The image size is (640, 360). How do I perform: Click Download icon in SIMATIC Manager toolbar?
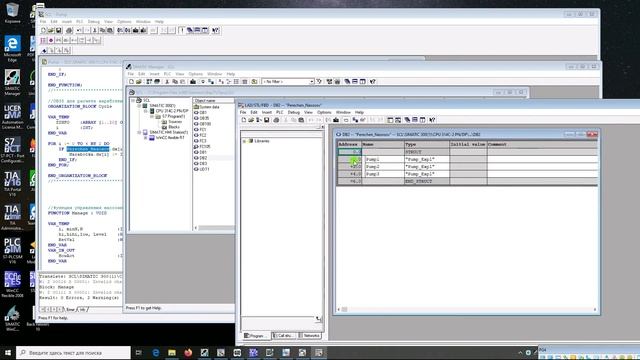pyautogui.click(x=193, y=82)
